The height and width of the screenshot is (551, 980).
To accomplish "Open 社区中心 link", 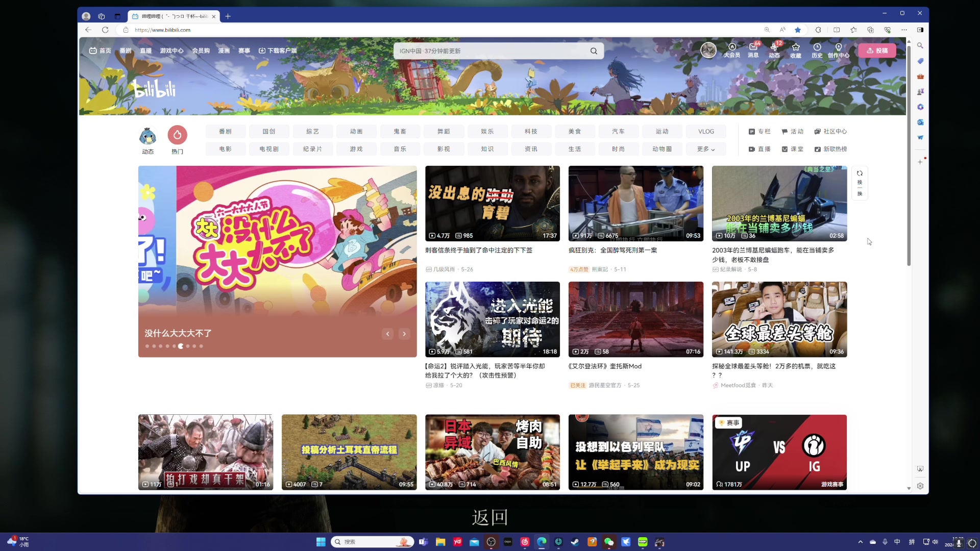I will (830, 132).
